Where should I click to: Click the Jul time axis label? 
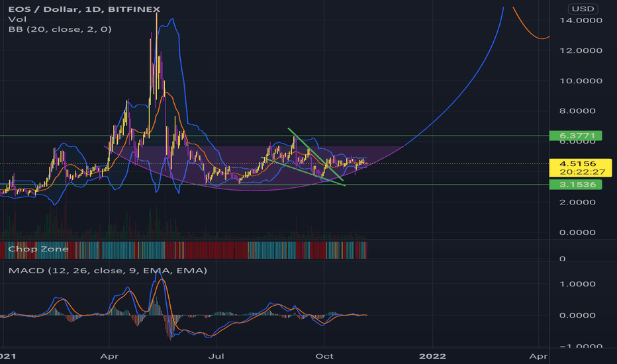coord(216,357)
